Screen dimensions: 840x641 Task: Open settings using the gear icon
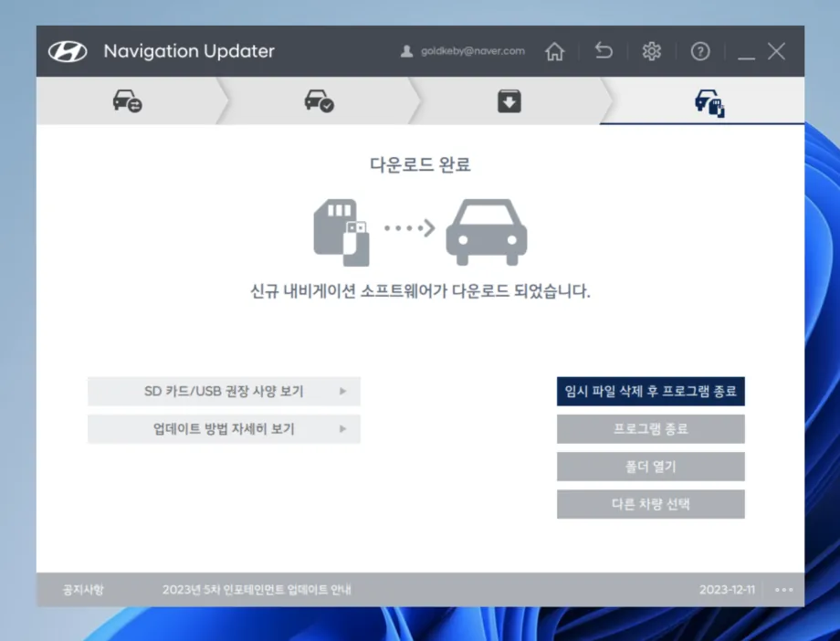(651, 51)
